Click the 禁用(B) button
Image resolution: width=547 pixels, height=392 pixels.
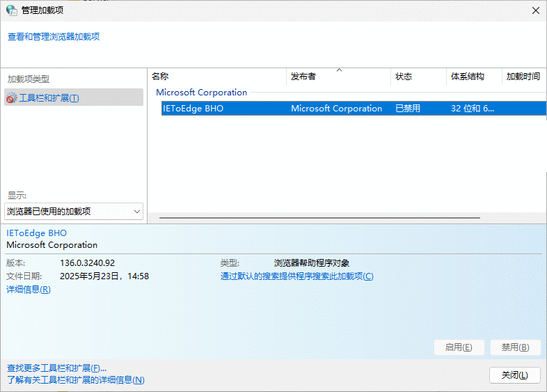click(515, 347)
